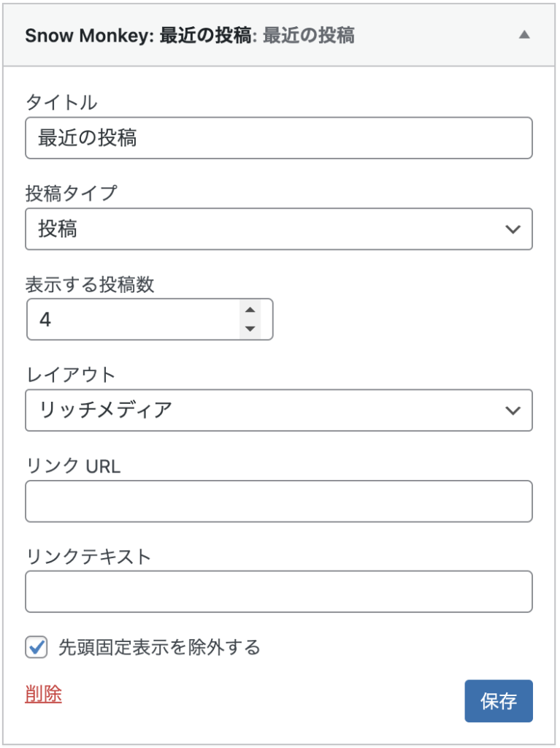The image size is (560, 748).
Task: Save the widget with the 保存 button
Action: [499, 701]
